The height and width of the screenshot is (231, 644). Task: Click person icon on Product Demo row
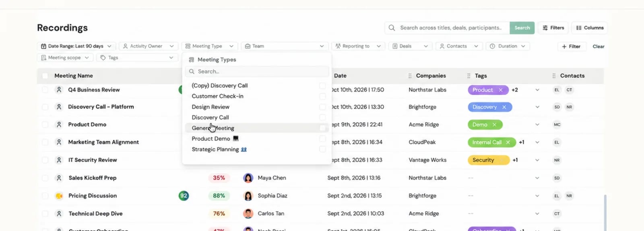tap(59, 125)
